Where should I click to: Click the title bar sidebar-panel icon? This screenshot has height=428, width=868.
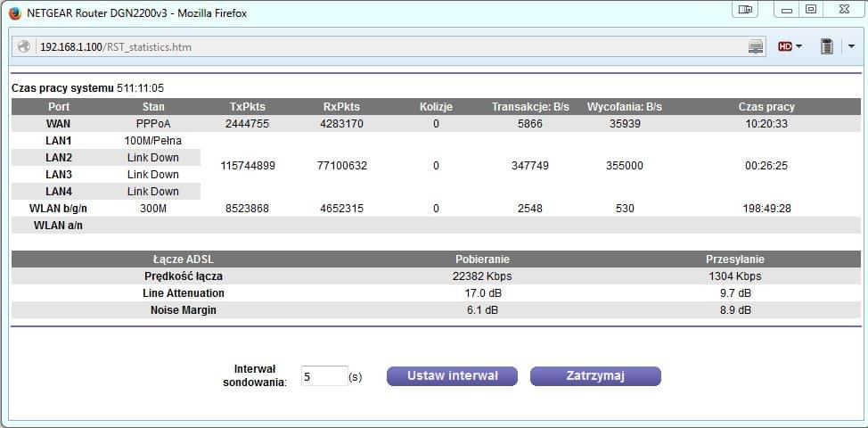745,10
